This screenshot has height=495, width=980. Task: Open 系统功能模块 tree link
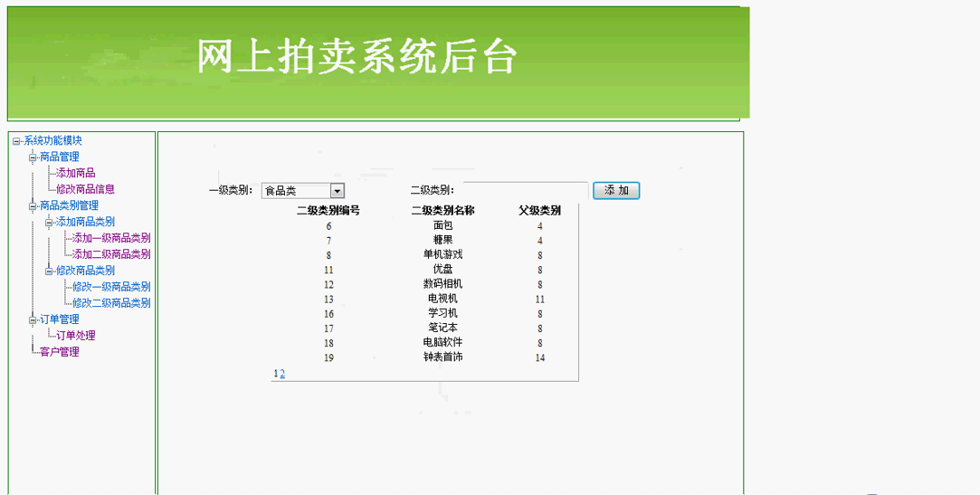click(53, 140)
